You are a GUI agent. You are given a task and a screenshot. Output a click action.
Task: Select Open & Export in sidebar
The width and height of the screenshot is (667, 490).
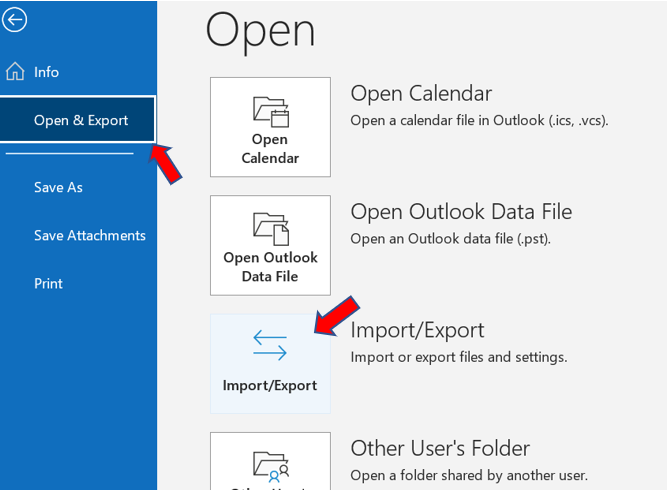click(80, 120)
